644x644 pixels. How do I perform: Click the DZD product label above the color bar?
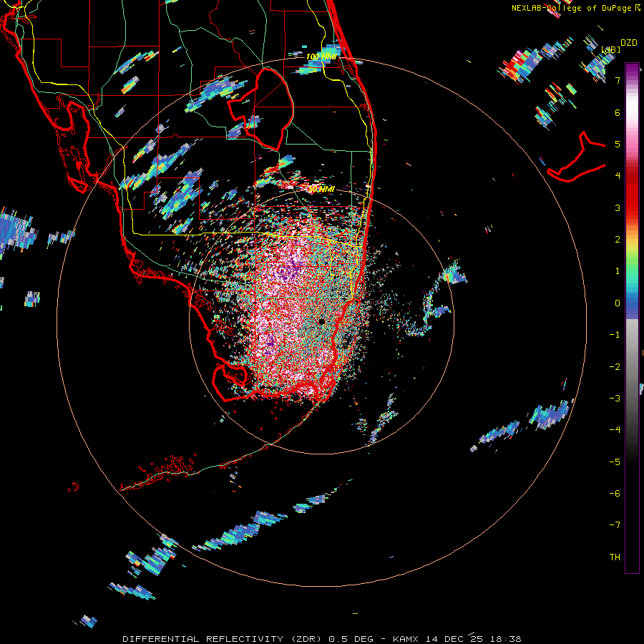click(629, 43)
